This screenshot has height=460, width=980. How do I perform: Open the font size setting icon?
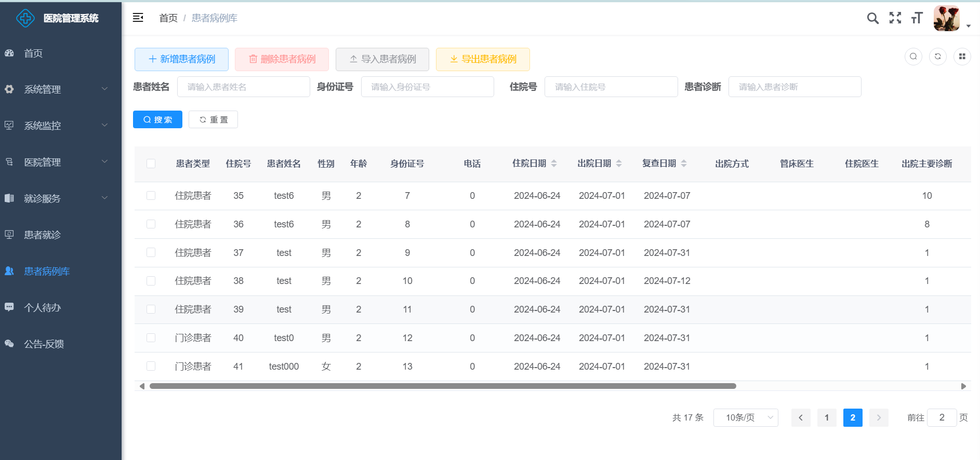pyautogui.click(x=917, y=18)
